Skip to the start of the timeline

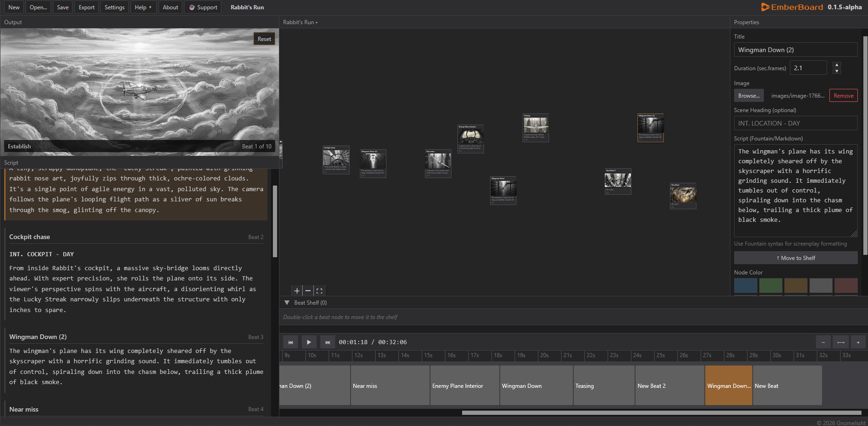tap(291, 342)
